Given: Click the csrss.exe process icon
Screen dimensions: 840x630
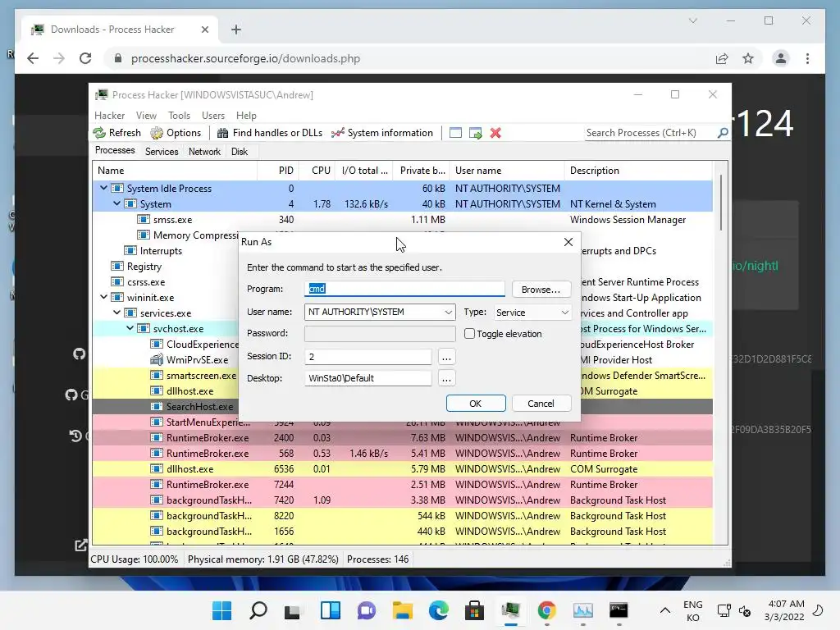Looking at the screenshot, I should pyautogui.click(x=116, y=282).
